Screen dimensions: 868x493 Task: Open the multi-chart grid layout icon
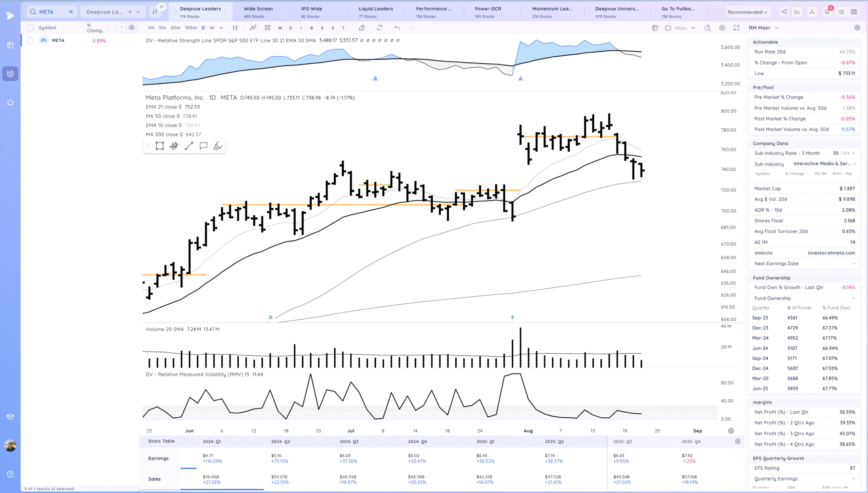coord(268,28)
